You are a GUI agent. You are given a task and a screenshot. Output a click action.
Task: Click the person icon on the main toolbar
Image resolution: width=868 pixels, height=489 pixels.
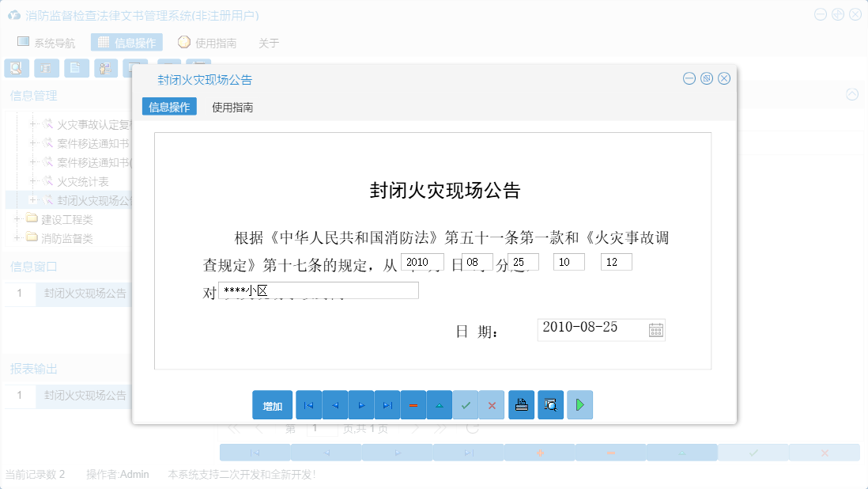pos(106,68)
